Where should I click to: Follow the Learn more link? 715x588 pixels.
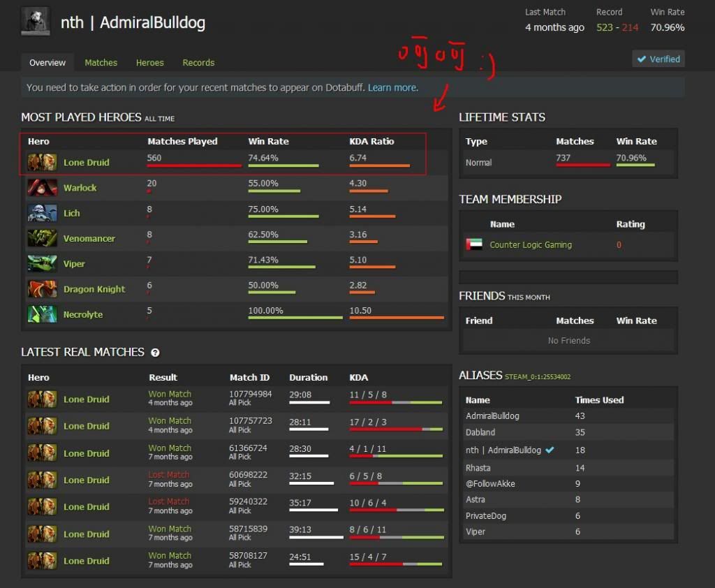[x=392, y=87]
